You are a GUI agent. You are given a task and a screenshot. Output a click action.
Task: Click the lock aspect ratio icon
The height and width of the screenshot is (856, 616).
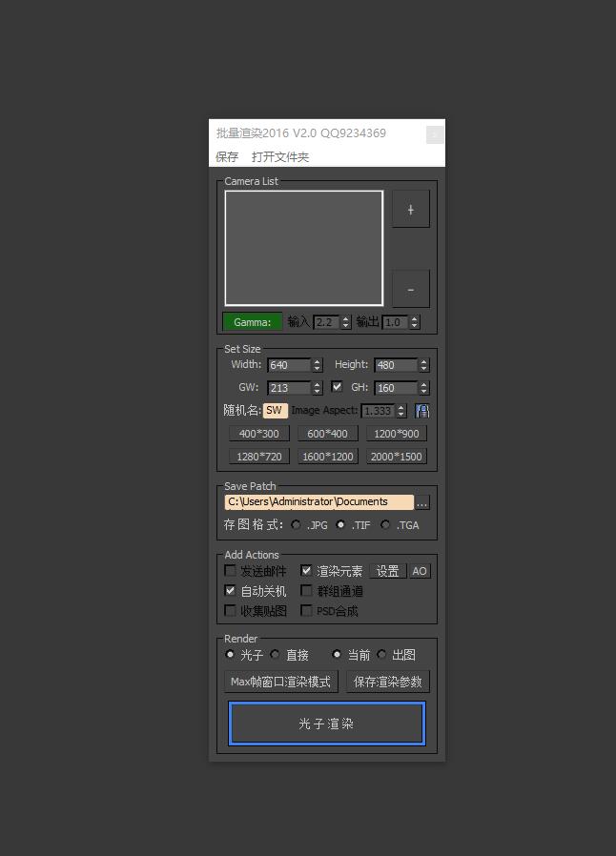422,411
